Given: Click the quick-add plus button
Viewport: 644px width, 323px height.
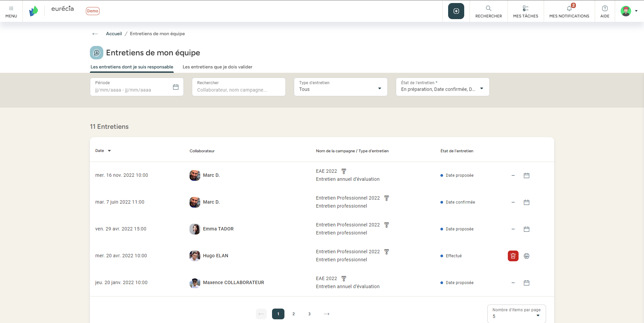Looking at the screenshot, I should click(456, 11).
